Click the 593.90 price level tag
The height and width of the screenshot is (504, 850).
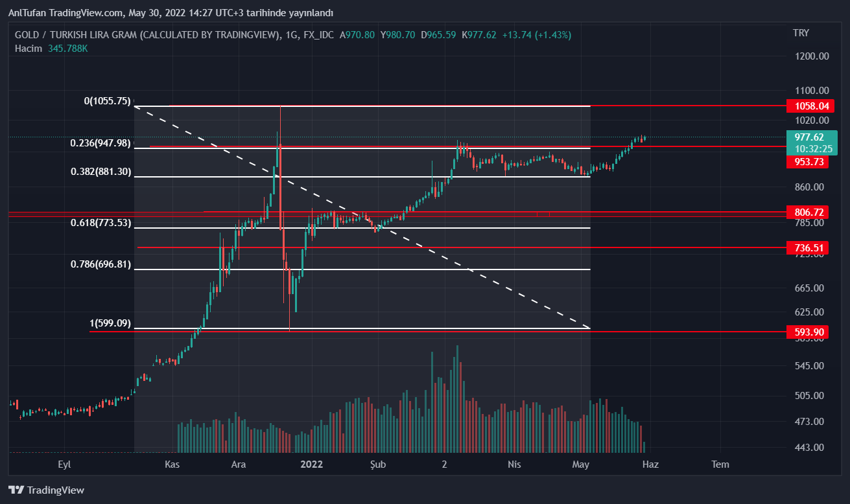(x=809, y=332)
